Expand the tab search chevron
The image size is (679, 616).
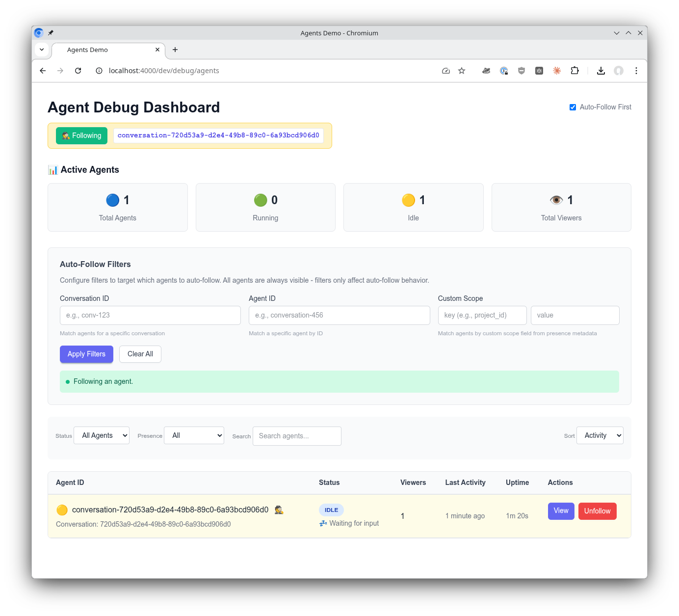(42, 50)
